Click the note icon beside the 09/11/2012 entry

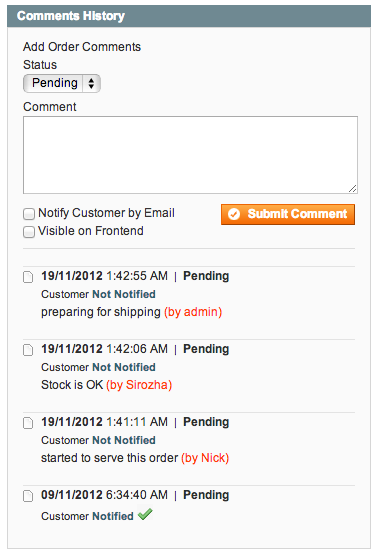coord(28,496)
